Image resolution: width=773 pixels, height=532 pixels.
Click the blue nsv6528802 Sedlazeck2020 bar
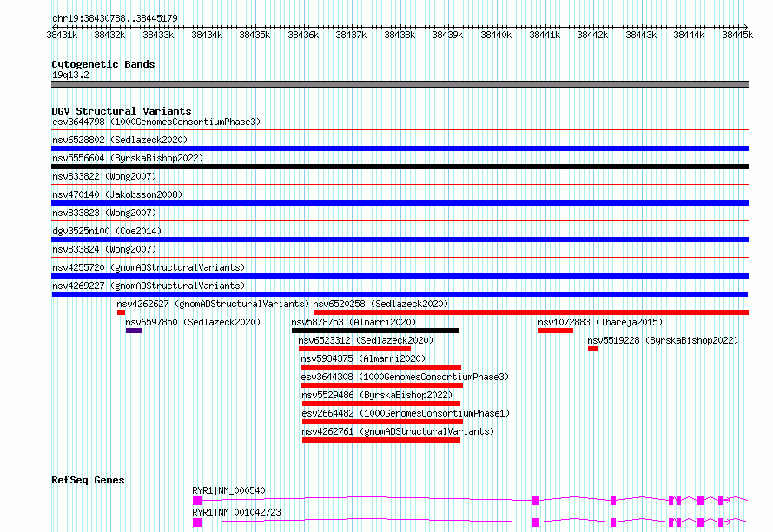coord(400,148)
